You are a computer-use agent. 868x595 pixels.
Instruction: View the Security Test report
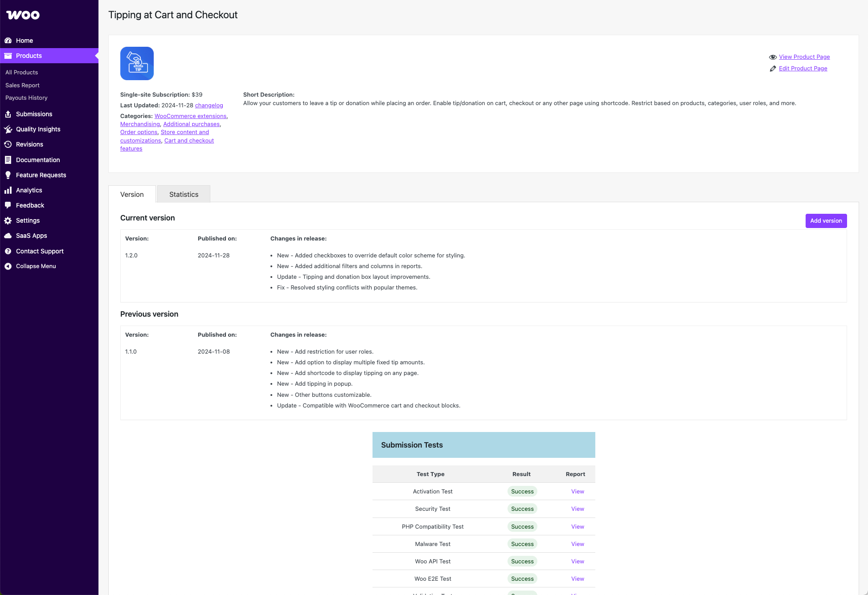tap(577, 509)
